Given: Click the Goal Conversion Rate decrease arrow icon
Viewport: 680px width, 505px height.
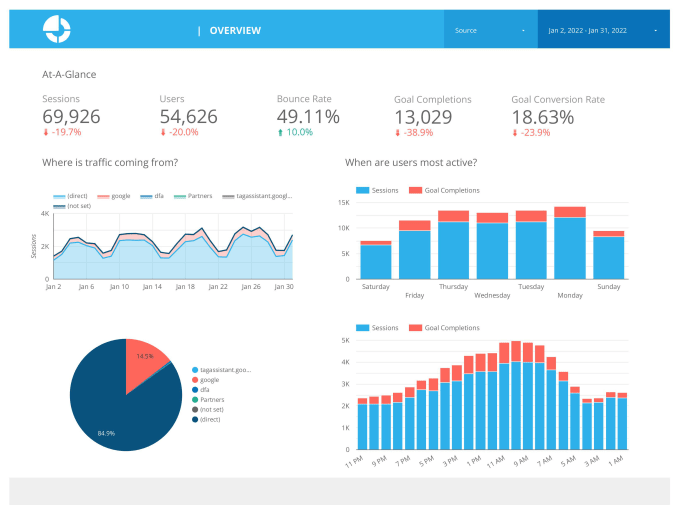Looking at the screenshot, I should (515, 133).
